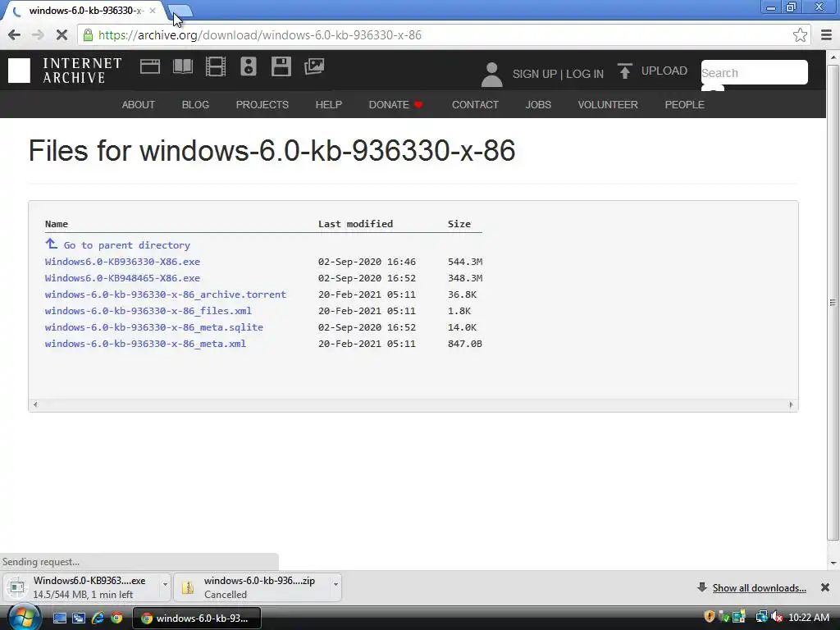
Task: Open the Software floppy disk icon
Action: point(281,66)
